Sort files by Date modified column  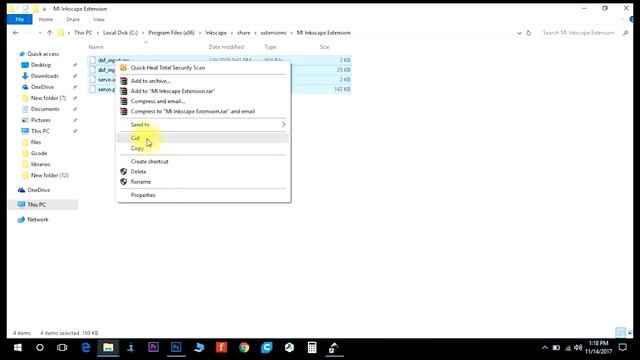coord(226,47)
